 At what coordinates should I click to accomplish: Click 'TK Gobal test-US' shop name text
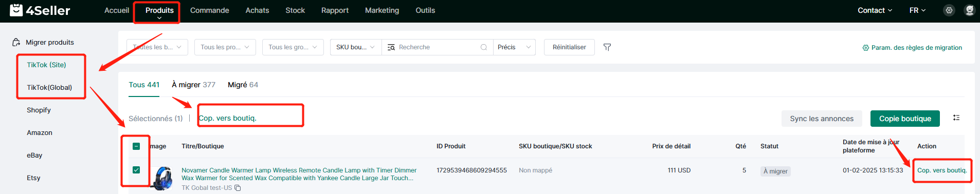click(207, 188)
